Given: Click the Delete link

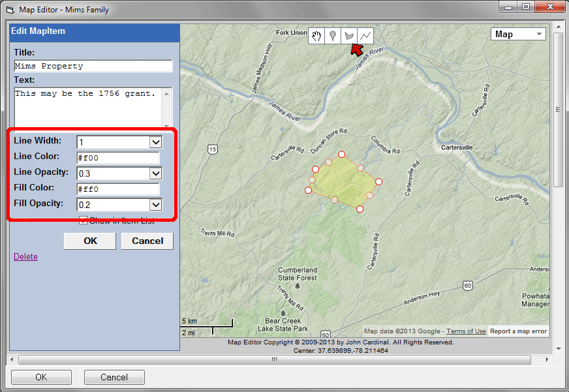Looking at the screenshot, I should point(25,257).
